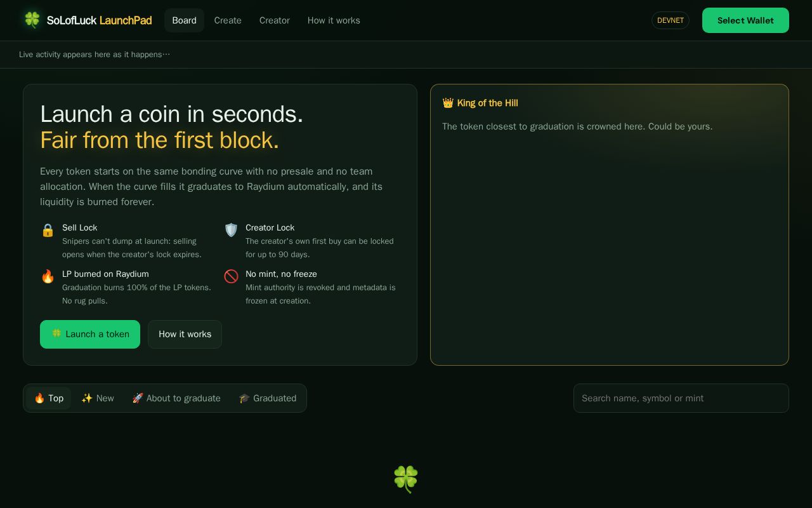Click the Launch a coin in seconds headline
Image resolution: width=812 pixels, height=508 pixels.
[171, 114]
